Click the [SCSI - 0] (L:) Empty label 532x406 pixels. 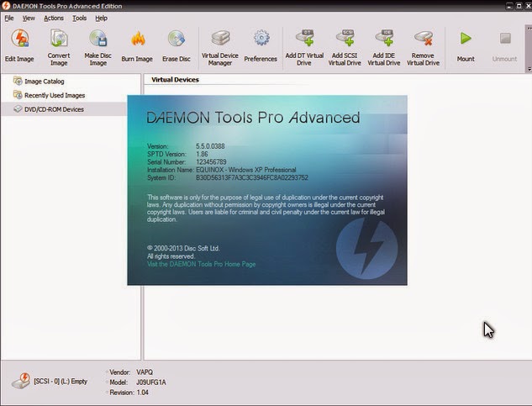61,382
